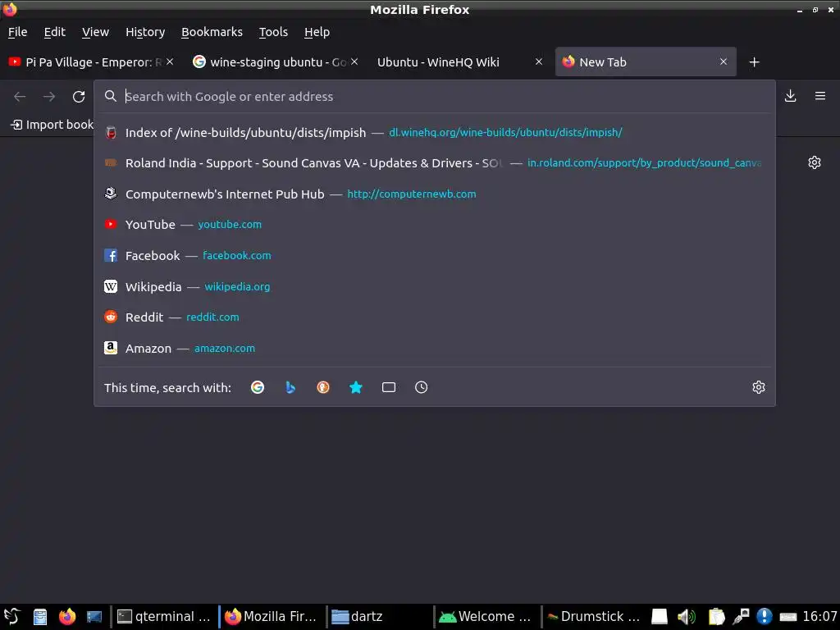The height and width of the screenshot is (630, 840).
Task: Search this time with Bing
Action: (290, 387)
